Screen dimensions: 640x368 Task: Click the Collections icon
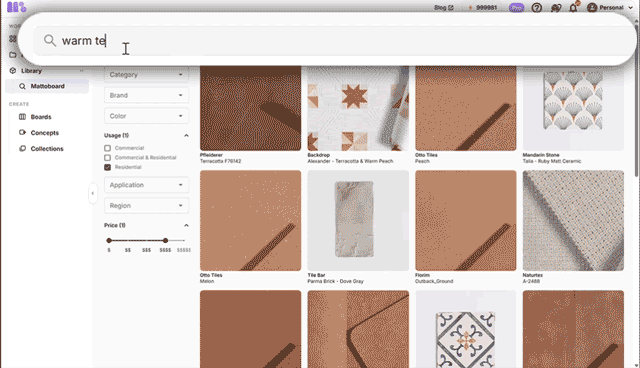(22, 149)
